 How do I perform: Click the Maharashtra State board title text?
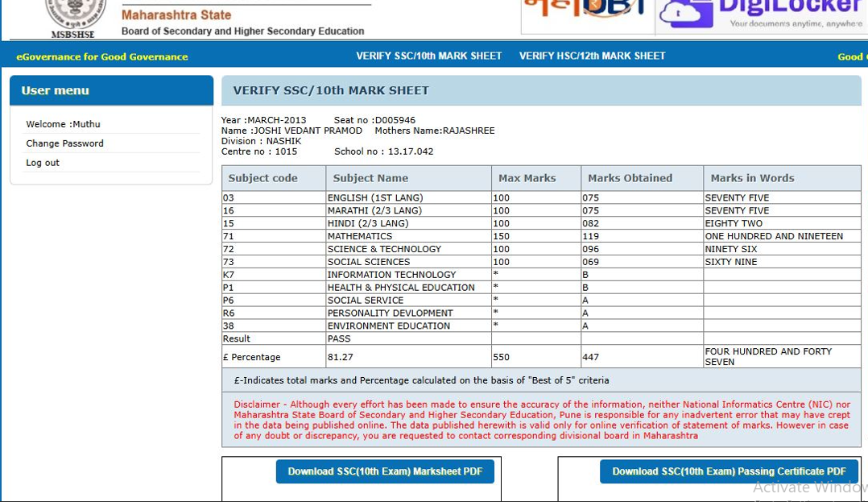click(176, 15)
